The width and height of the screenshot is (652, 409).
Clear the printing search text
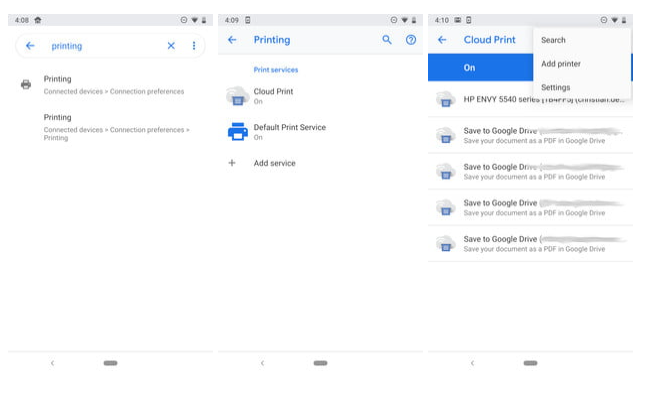coord(171,46)
